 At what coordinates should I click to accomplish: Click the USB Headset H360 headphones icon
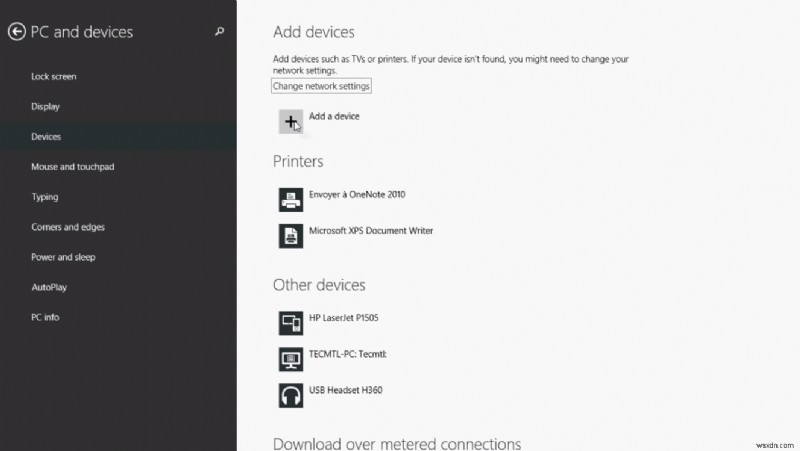pyautogui.click(x=291, y=395)
